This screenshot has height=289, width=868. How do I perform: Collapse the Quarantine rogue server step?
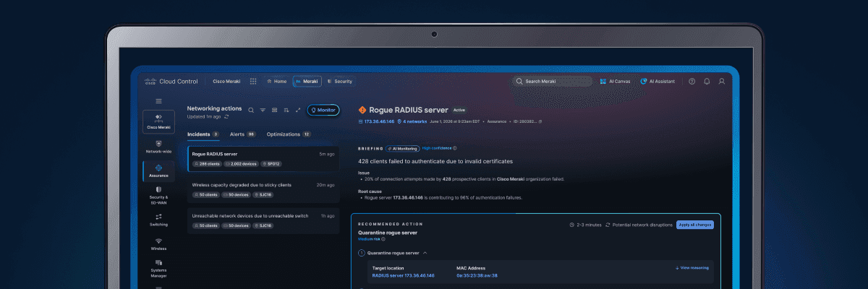click(x=425, y=253)
